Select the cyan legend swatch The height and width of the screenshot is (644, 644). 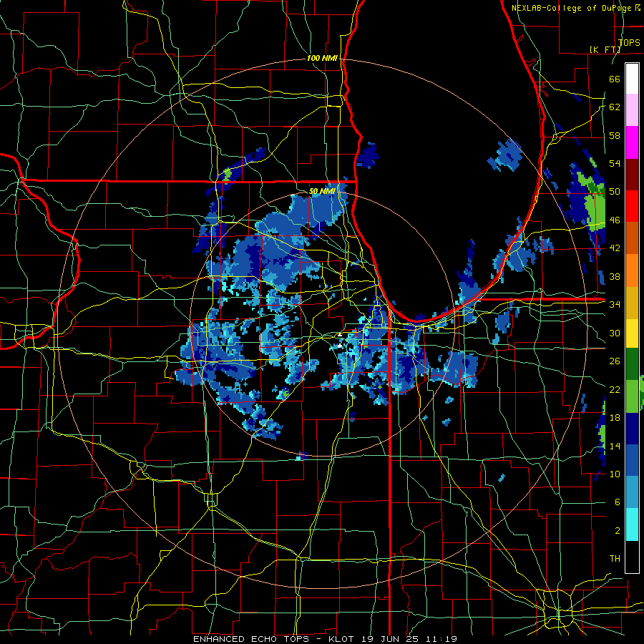[x=632, y=525]
